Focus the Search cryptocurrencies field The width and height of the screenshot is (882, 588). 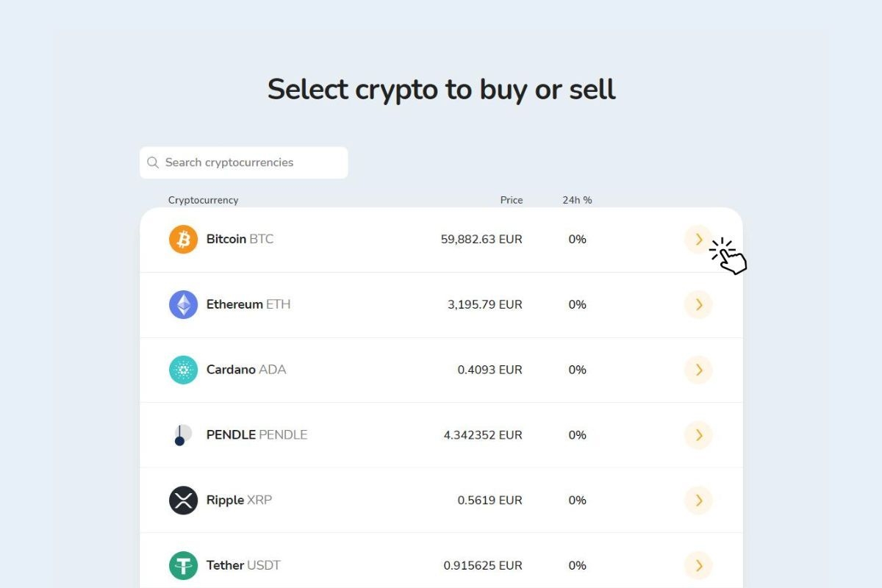click(250, 162)
